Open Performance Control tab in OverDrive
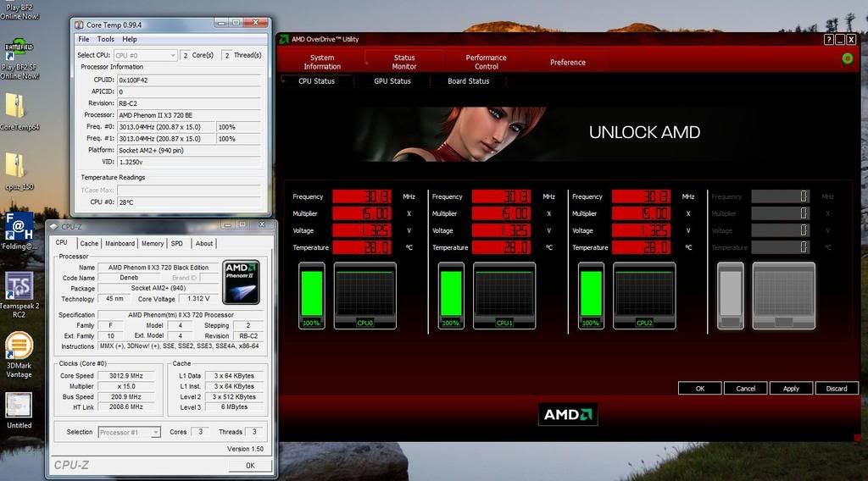 click(486, 62)
